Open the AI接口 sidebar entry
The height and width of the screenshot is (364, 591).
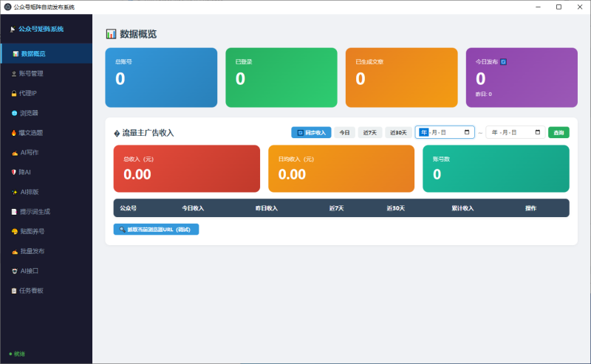(47, 270)
